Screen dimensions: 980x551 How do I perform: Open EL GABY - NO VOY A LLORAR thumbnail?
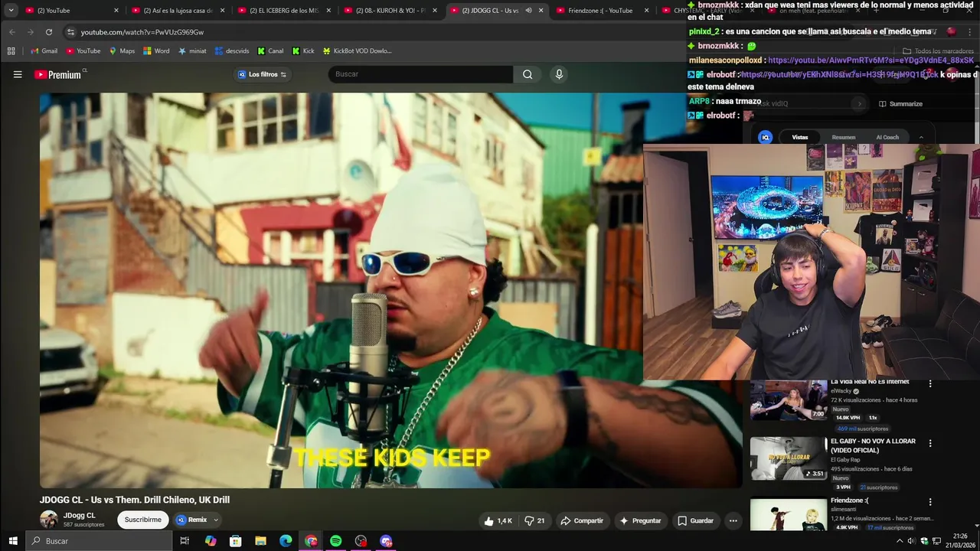pyautogui.click(x=788, y=458)
